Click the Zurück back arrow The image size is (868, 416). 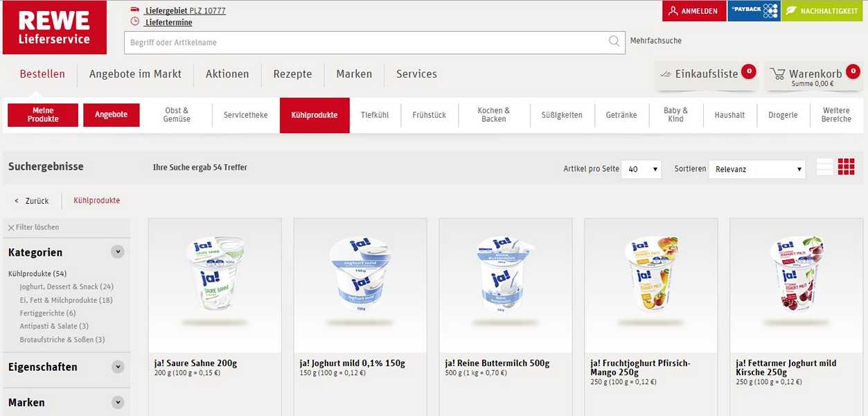tap(17, 201)
